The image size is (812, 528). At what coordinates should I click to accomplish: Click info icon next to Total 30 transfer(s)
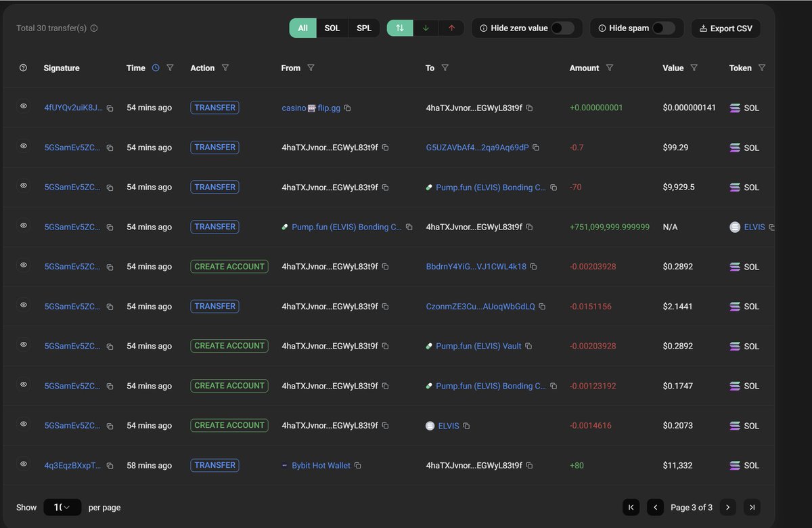click(94, 28)
